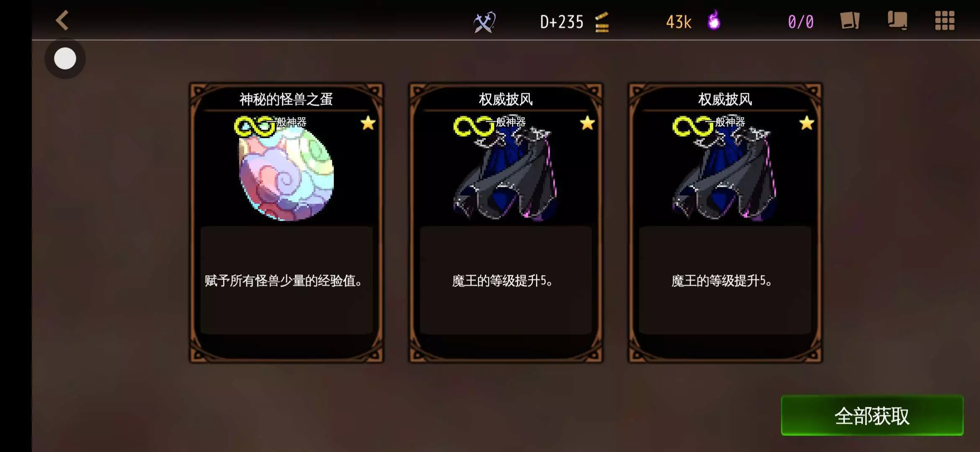The height and width of the screenshot is (452, 980).
Task: Tap the infinity symbol on egg card
Action: click(255, 126)
